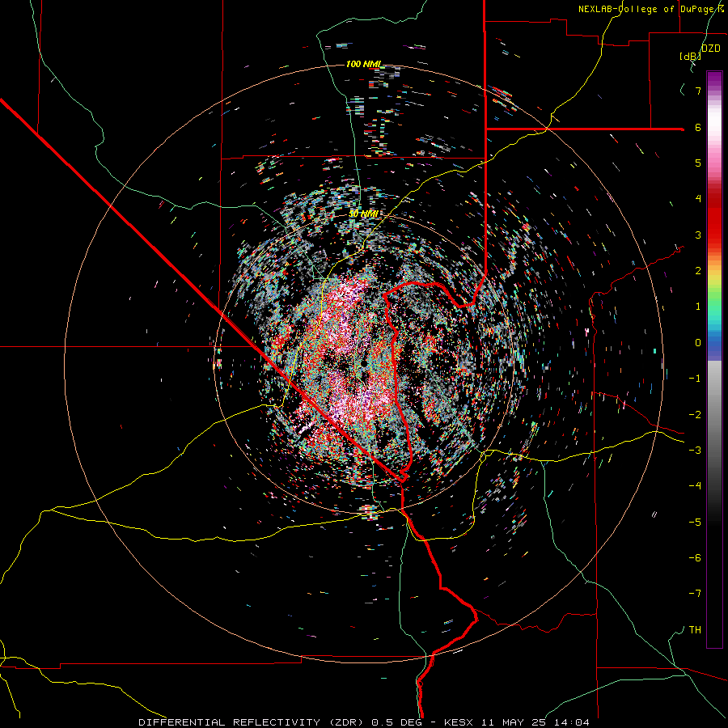Screen dimensions: 728x728
Task: Click the 4 value on the scale
Action: click(698, 199)
